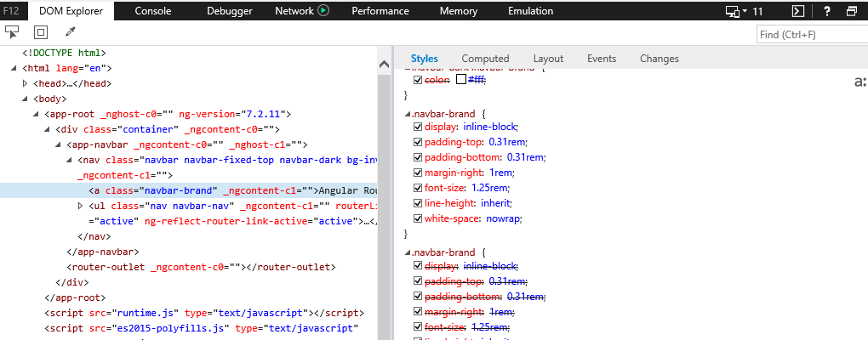Activate the Select element tool icon
The width and height of the screenshot is (868, 340).
[x=12, y=32]
